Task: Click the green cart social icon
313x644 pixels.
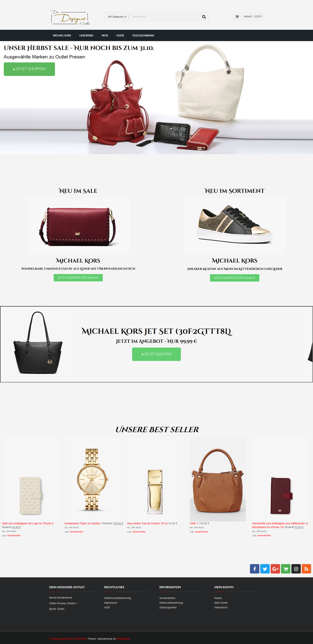Action: tap(286, 569)
